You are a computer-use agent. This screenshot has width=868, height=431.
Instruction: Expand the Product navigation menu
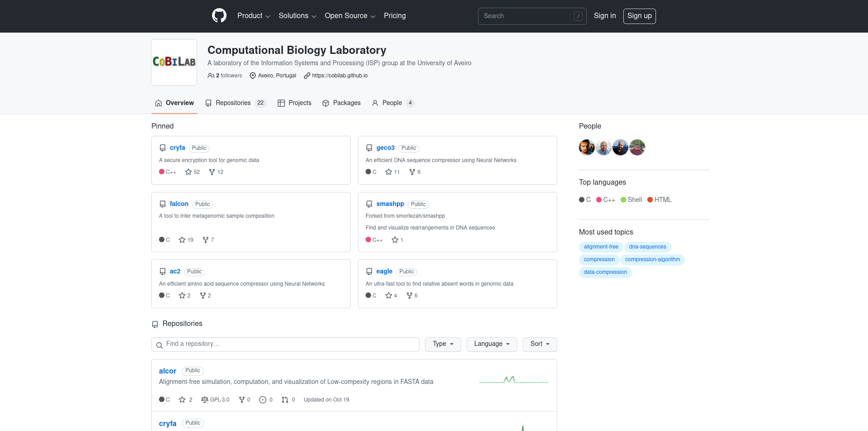(x=254, y=16)
